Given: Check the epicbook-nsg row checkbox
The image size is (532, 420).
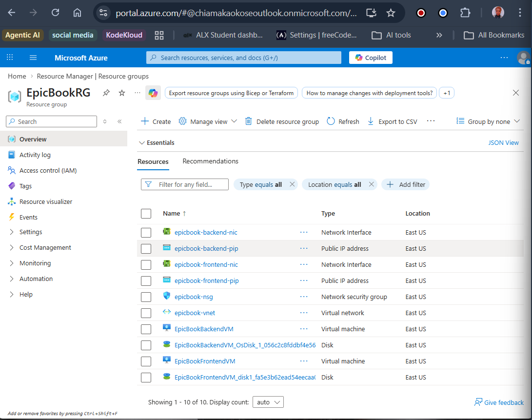Looking at the screenshot, I should tap(146, 297).
